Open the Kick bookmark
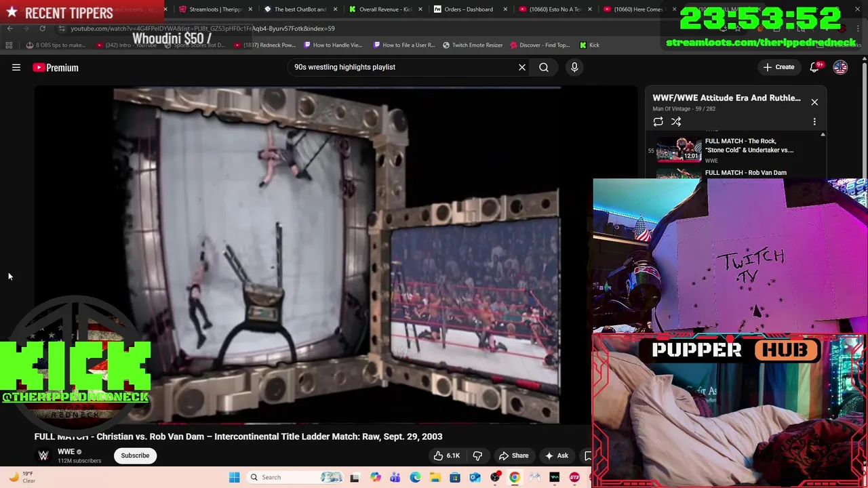 point(589,45)
